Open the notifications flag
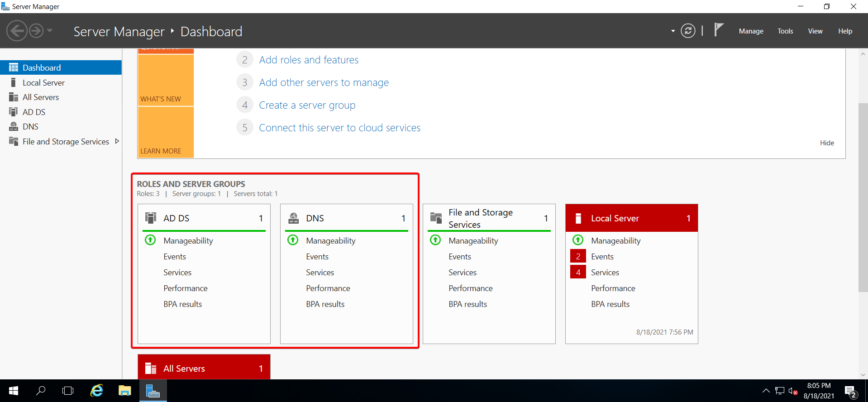Image resolution: width=868 pixels, height=402 pixels. click(x=719, y=30)
